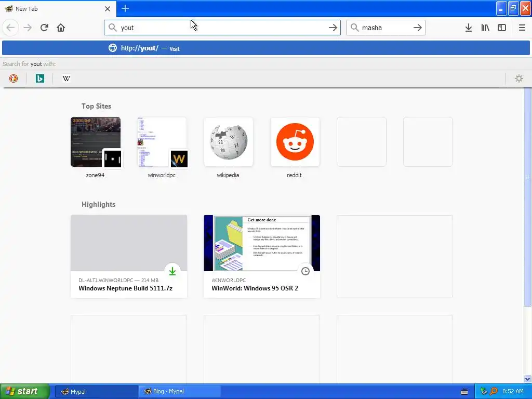Image resolution: width=532 pixels, height=399 pixels.
Task: Go back with the back arrow button
Action: point(10,28)
